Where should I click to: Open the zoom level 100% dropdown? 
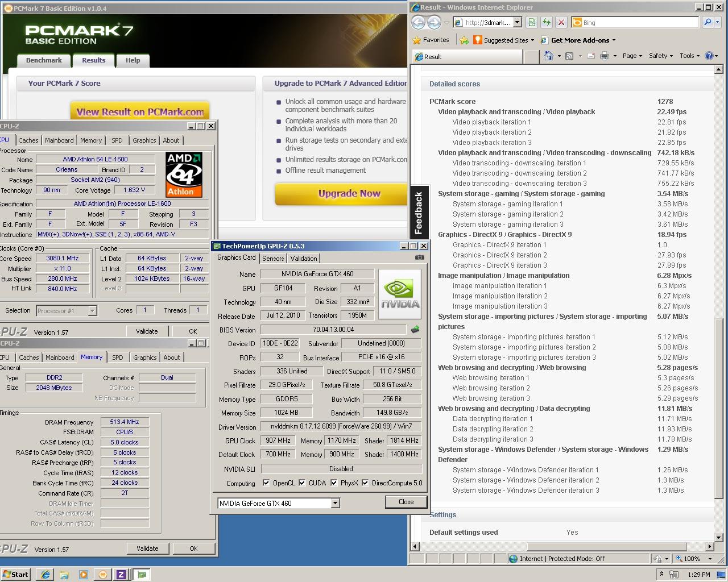(x=710, y=559)
